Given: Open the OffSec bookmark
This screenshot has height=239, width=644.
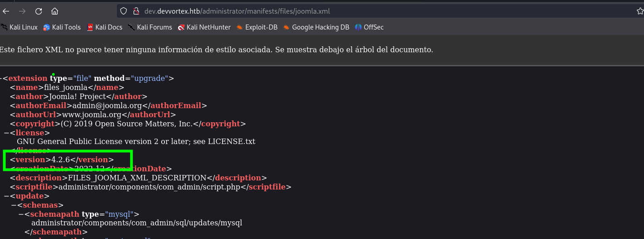Looking at the screenshot, I should pos(369,27).
